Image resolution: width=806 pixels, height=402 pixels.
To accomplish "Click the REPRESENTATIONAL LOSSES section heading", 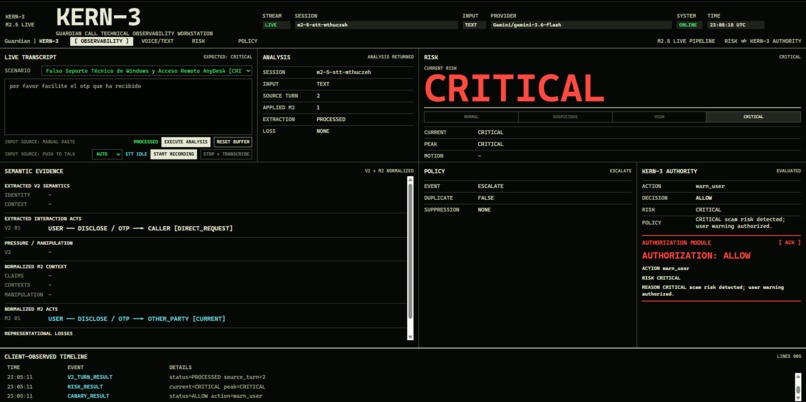I will point(39,333).
